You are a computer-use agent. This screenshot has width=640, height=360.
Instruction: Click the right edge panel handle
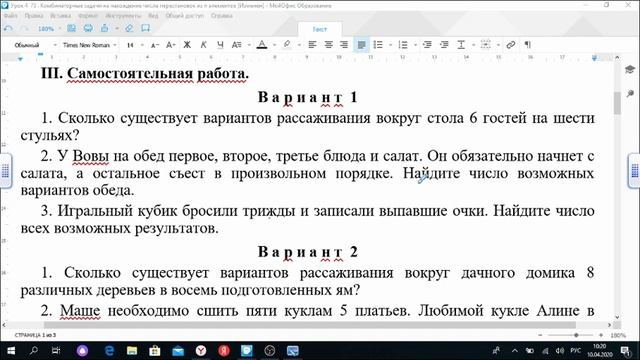coord(634,171)
